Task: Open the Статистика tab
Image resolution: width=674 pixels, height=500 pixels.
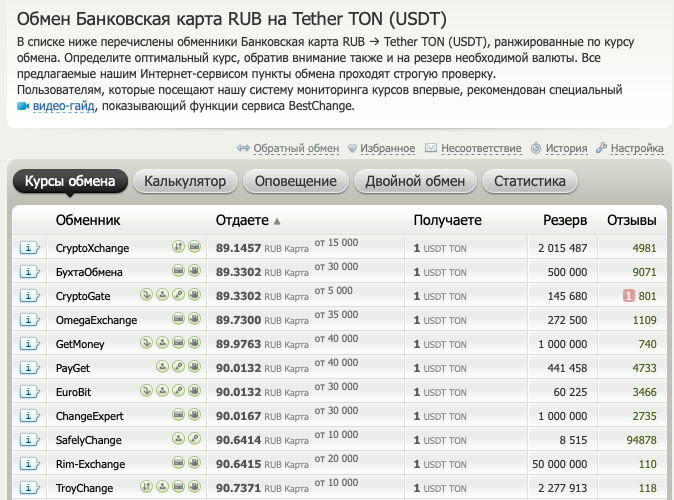Action: [x=530, y=181]
